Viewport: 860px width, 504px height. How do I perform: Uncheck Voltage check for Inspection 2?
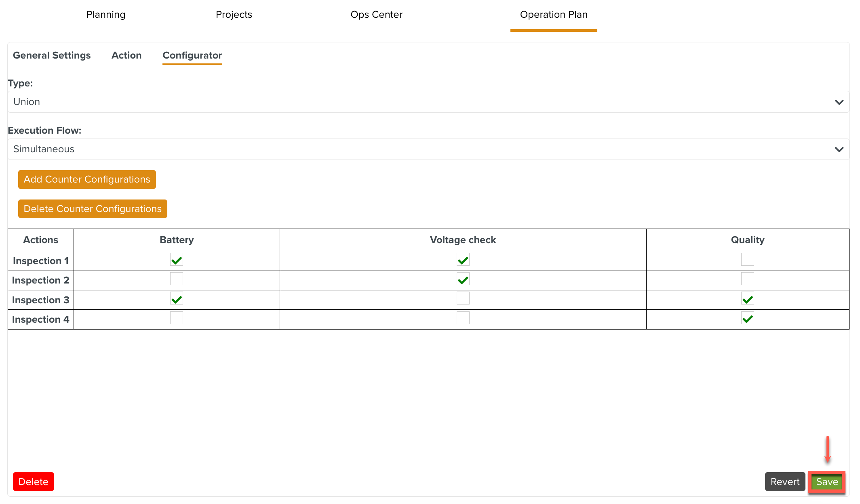[463, 279]
